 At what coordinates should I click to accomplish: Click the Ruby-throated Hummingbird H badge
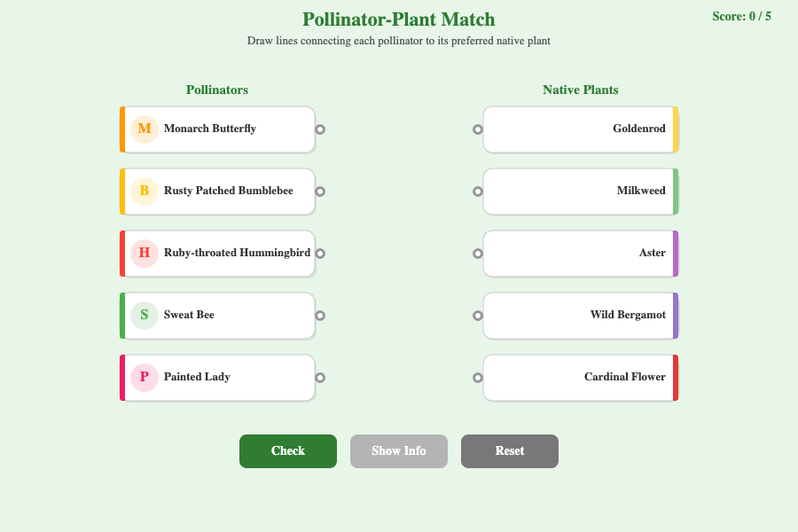[x=145, y=254]
